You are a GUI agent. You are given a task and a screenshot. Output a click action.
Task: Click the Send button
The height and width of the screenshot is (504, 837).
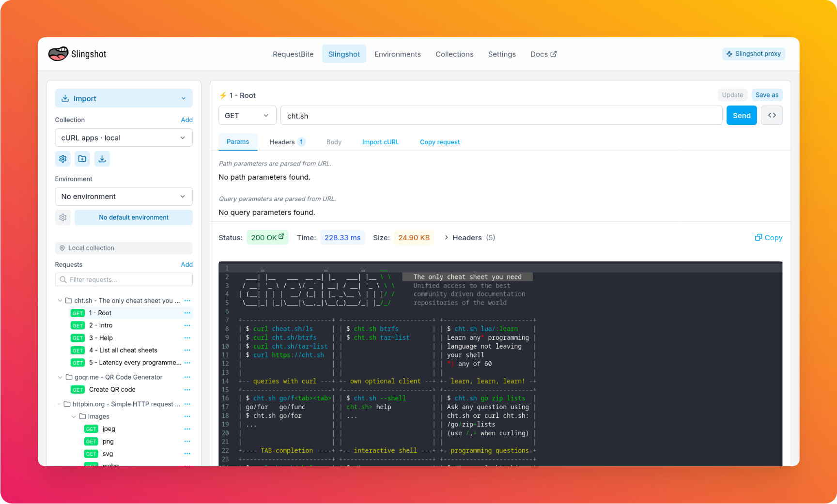point(742,115)
